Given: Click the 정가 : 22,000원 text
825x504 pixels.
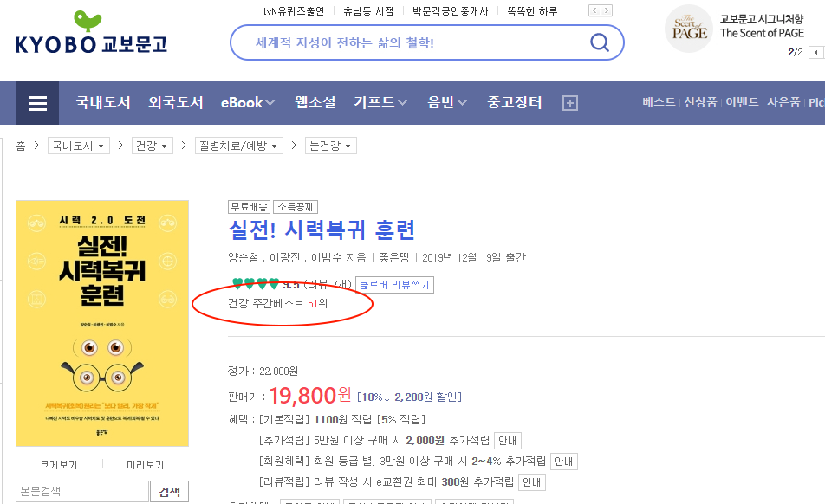Looking at the screenshot, I should (x=263, y=371).
